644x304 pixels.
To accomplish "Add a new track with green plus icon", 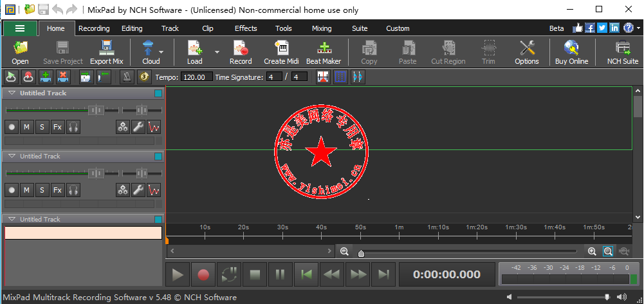I will (x=46, y=77).
